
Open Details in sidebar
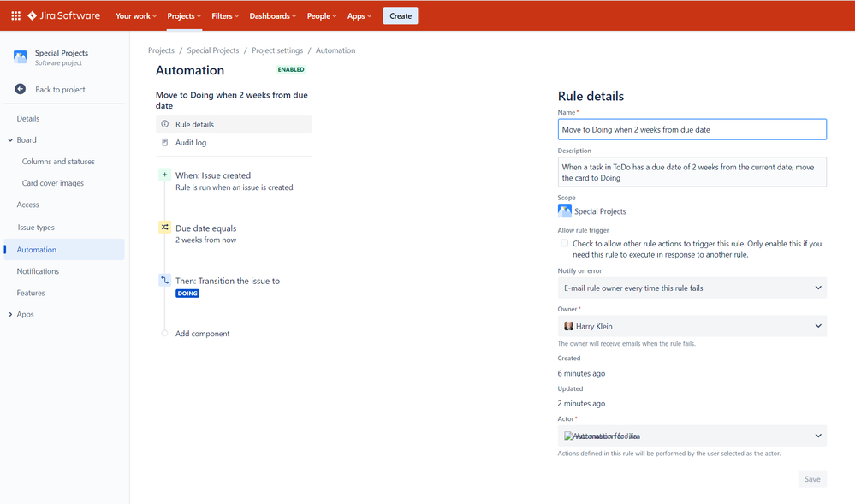click(27, 118)
